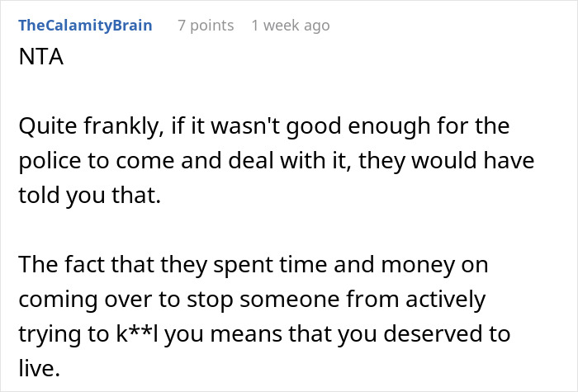Click the "1 week ago" timestamp

(x=291, y=26)
